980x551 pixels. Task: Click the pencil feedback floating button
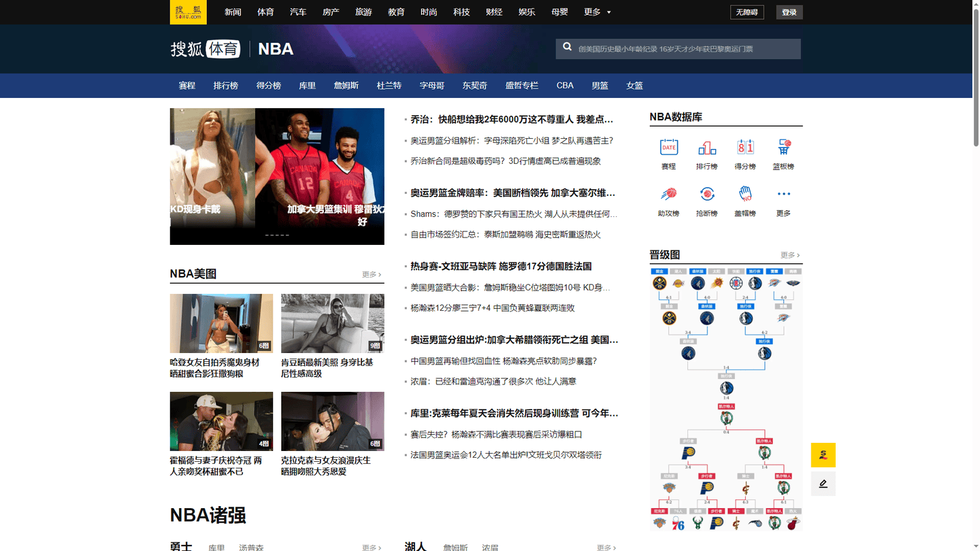(823, 484)
